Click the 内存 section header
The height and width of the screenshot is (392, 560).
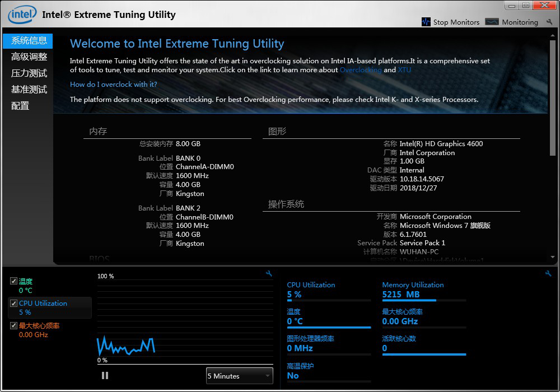(98, 132)
